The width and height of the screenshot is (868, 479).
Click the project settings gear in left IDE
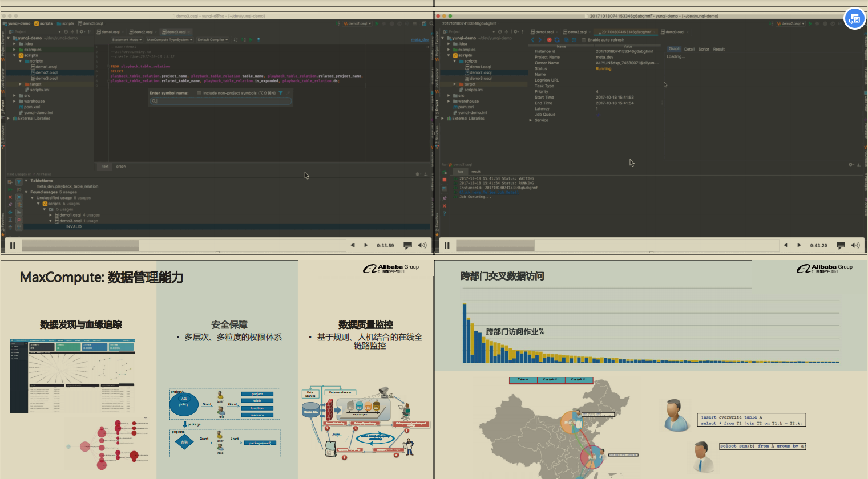pyautogui.click(x=82, y=32)
